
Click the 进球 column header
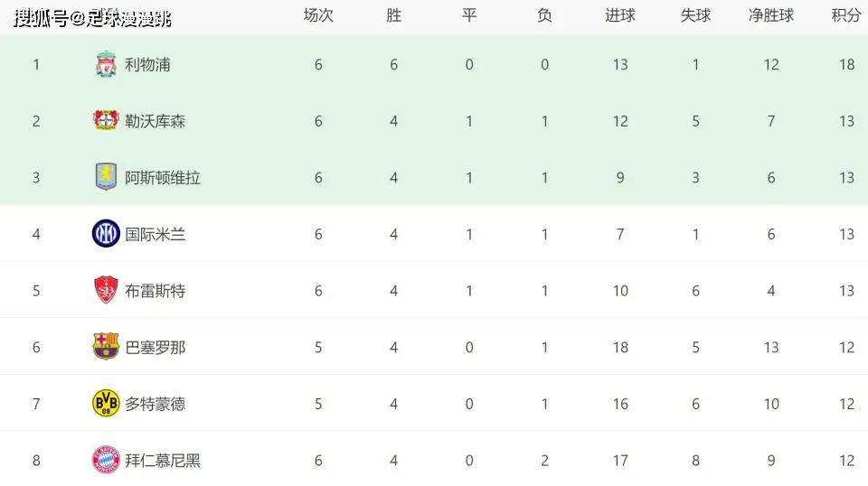(620, 15)
